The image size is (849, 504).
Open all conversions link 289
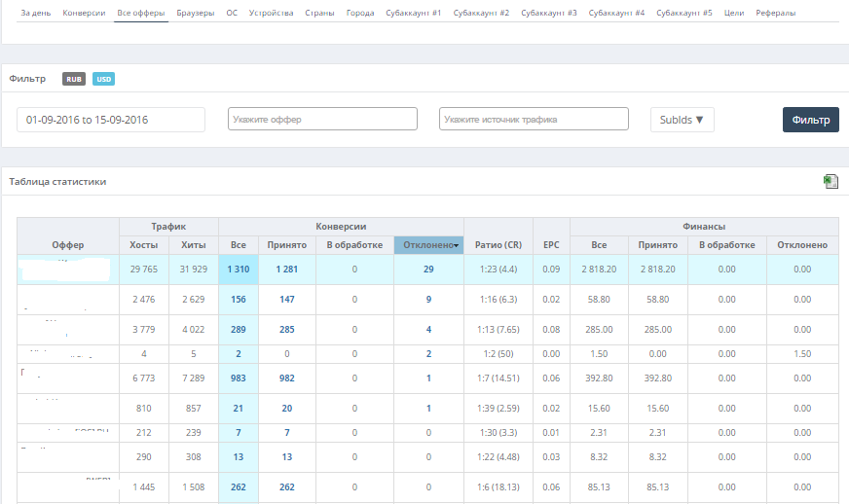pos(239,329)
